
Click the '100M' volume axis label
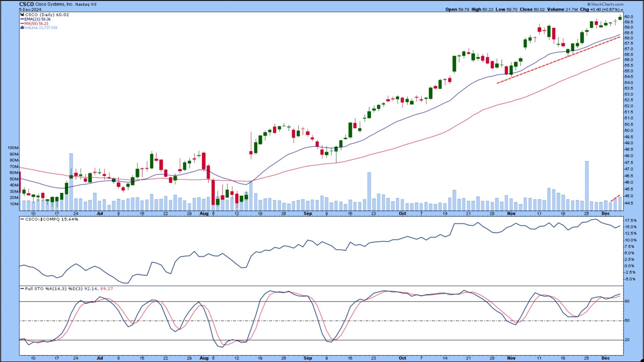pyautogui.click(x=13, y=148)
